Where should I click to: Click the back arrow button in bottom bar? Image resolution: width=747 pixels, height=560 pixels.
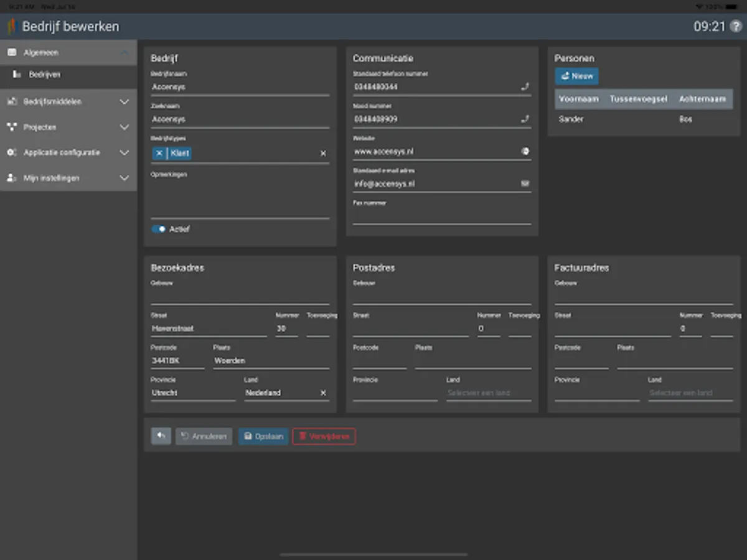pos(161,436)
